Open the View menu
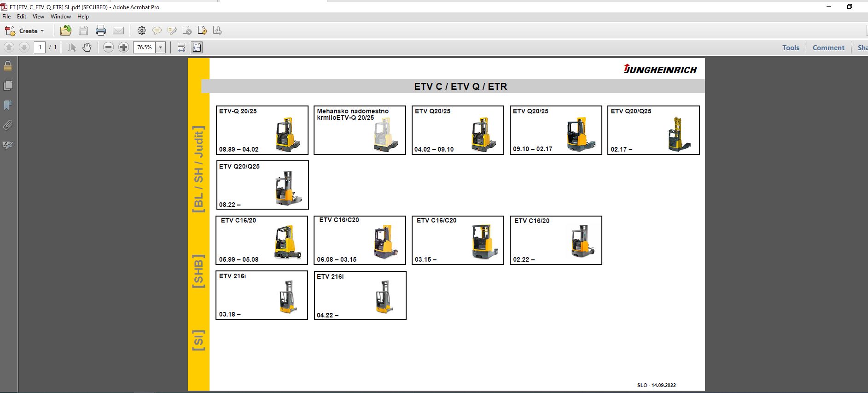This screenshot has height=393, width=868. pyautogui.click(x=38, y=17)
